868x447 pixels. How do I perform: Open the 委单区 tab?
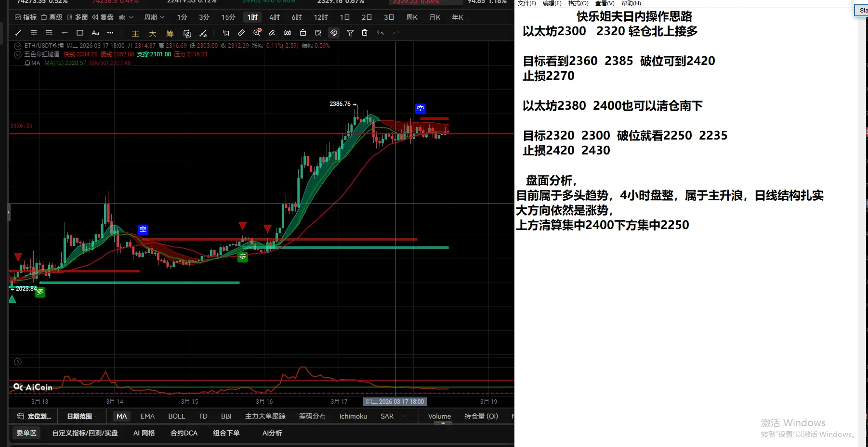coord(26,433)
